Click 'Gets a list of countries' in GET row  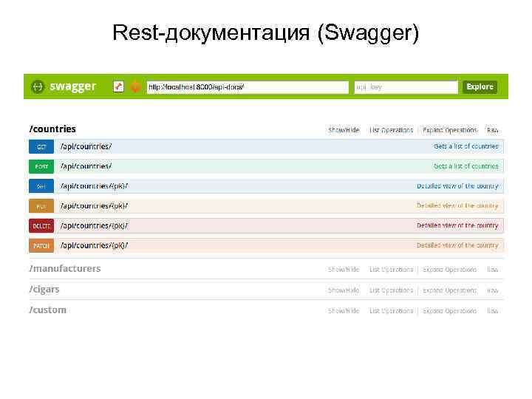tap(466, 146)
